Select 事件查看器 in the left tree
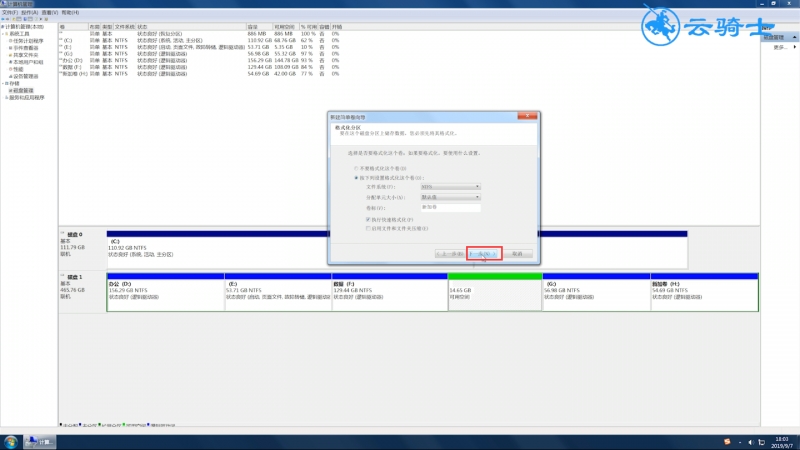800x450 pixels. pos(27,47)
